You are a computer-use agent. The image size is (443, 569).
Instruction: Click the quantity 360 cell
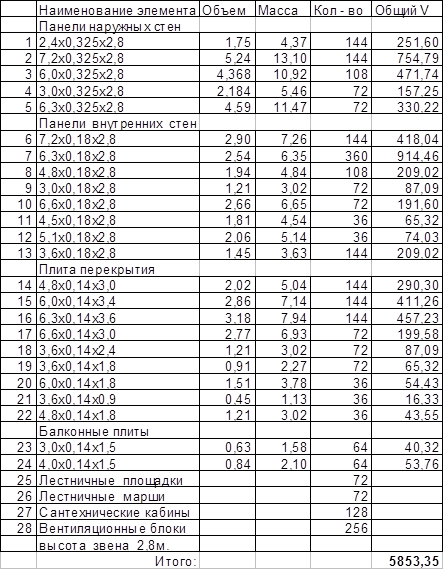341,156
